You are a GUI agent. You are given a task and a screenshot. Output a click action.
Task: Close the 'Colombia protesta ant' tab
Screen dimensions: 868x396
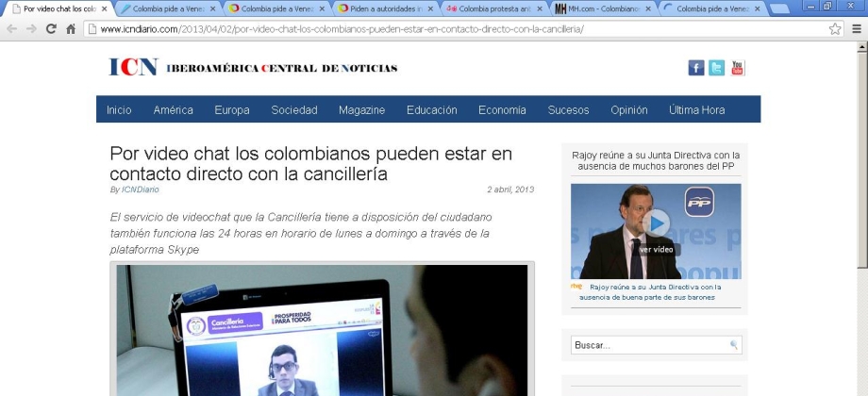(x=539, y=8)
